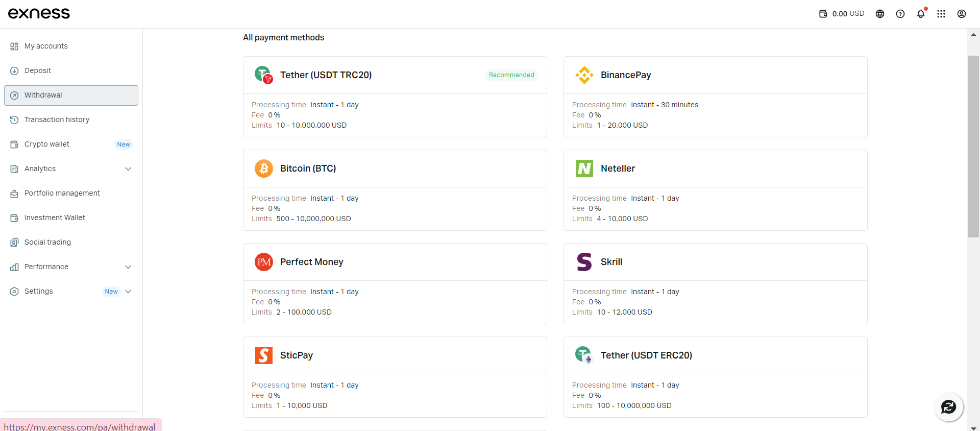This screenshot has width=980, height=431.
Task: Click the Deposit sidebar icon
Action: (14, 71)
